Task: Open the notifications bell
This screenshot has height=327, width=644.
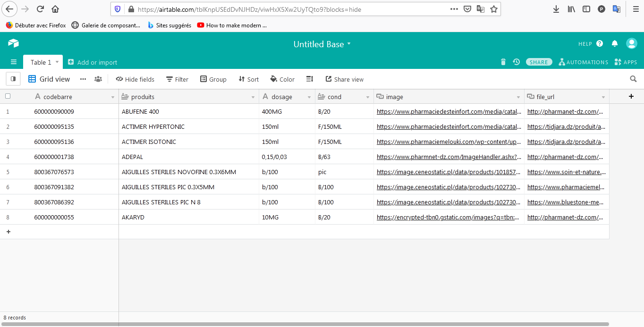Action: click(615, 43)
